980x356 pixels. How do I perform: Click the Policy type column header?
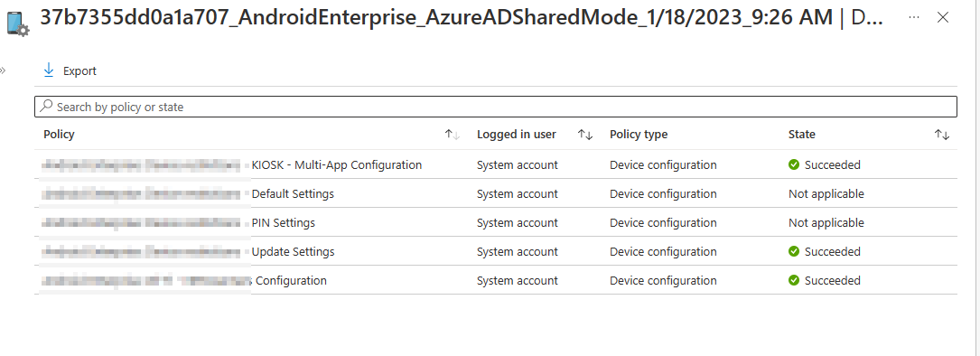click(639, 135)
